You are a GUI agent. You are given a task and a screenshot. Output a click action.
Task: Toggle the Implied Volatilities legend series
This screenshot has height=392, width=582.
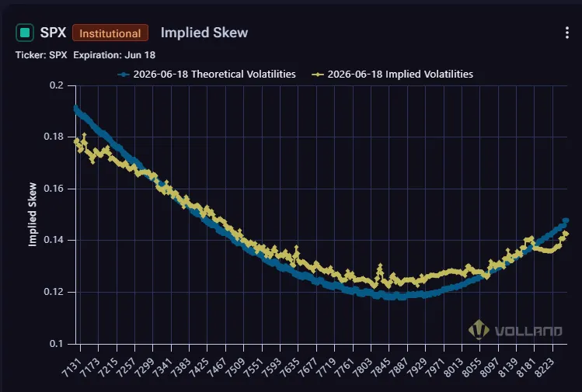(x=392, y=75)
